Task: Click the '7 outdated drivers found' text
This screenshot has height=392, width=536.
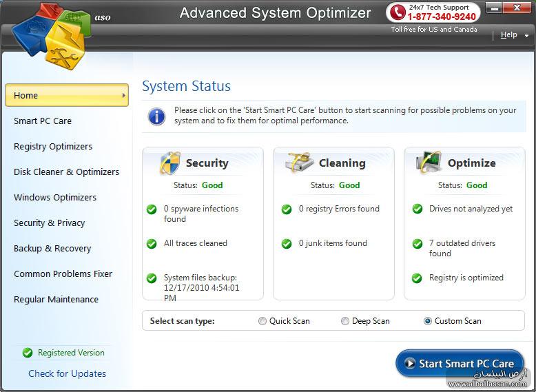Action: [x=462, y=248]
